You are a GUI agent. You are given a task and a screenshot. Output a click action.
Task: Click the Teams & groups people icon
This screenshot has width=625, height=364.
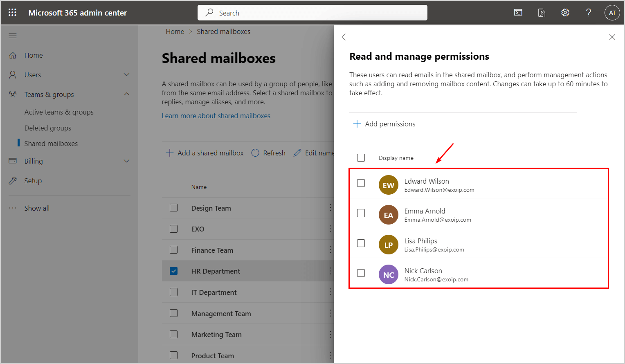pos(13,94)
